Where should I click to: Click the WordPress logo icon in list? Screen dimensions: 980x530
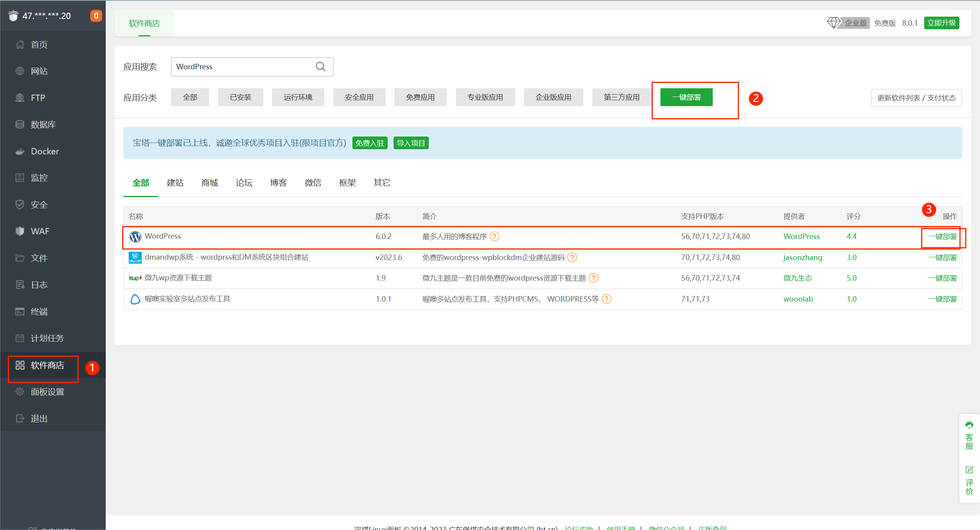pos(135,236)
